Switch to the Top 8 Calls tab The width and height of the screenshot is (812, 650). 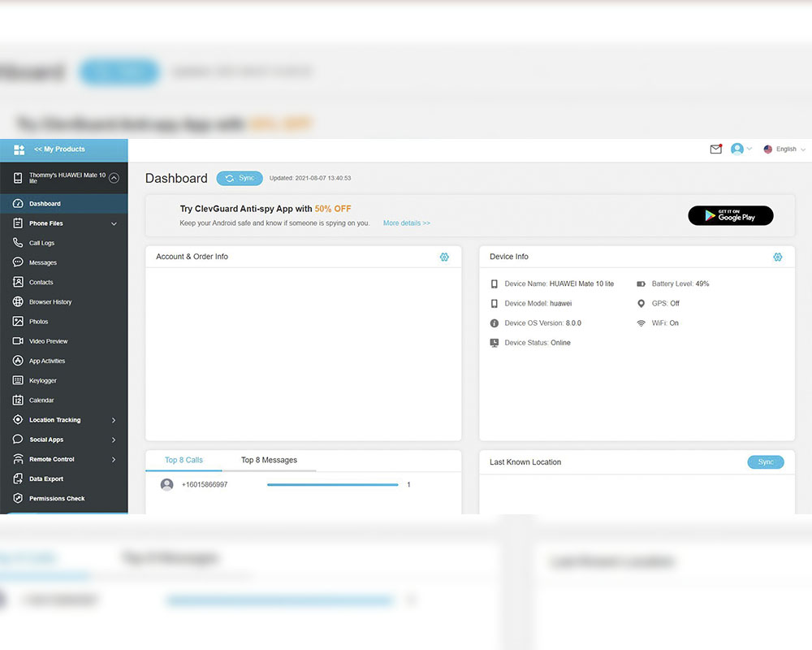pyautogui.click(x=184, y=461)
